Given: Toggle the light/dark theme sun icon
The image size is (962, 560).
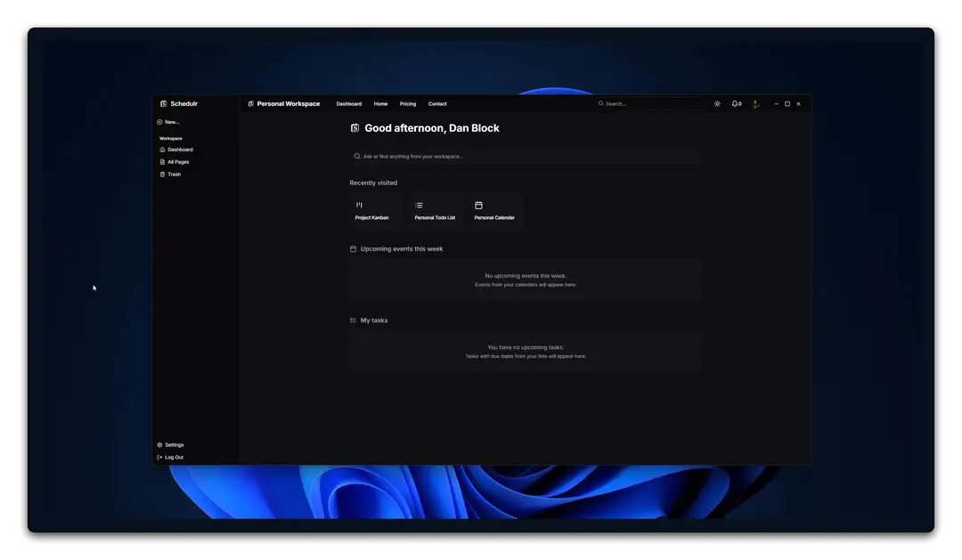Looking at the screenshot, I should pyautogui.click(x=717, y=104).
